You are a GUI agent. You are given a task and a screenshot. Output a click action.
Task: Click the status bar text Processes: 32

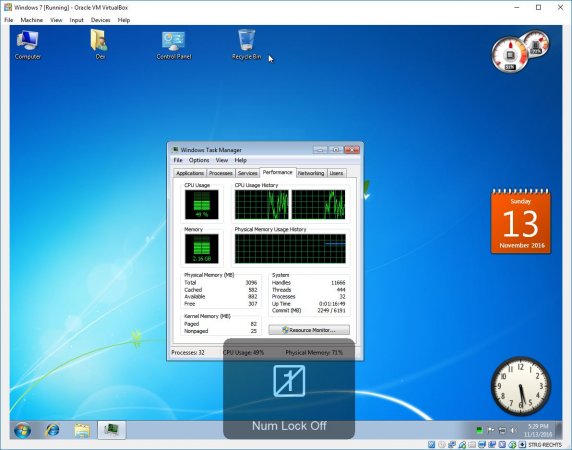click(188, 353)
